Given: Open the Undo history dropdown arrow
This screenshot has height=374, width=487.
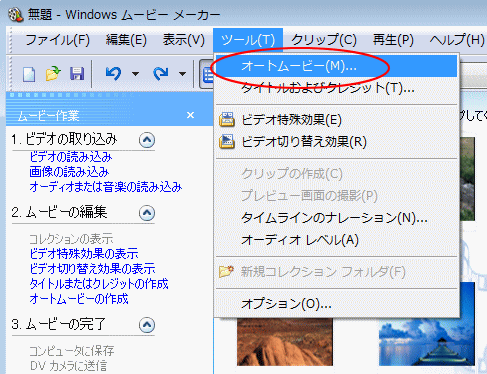Looking at the screenshot, I should click(135, 74).
